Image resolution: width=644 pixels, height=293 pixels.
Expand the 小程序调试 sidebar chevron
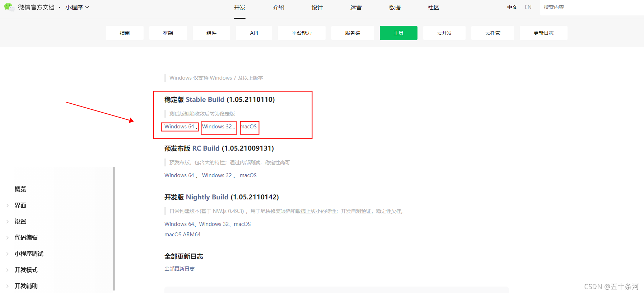(x=8, y=254)
